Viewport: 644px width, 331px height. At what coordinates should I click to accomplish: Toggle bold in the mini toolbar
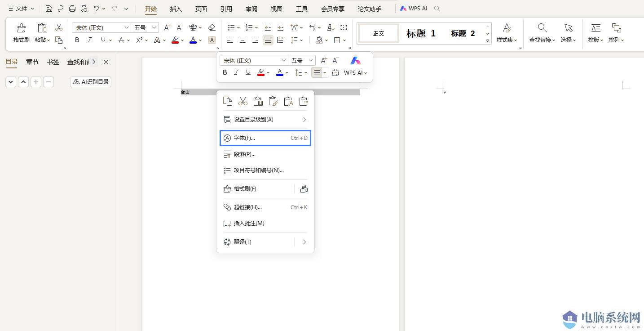pos(225,72)
